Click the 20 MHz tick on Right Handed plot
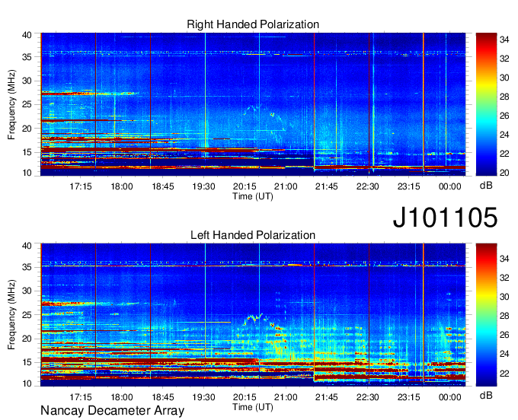The image size is (518, 420). (x=27, y=129)
